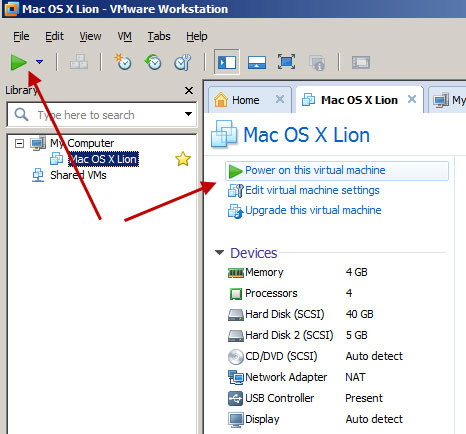Toggle the favorite star for Mac OS X Lion
This screenshot has width=466, height=434.
point(183,159)
